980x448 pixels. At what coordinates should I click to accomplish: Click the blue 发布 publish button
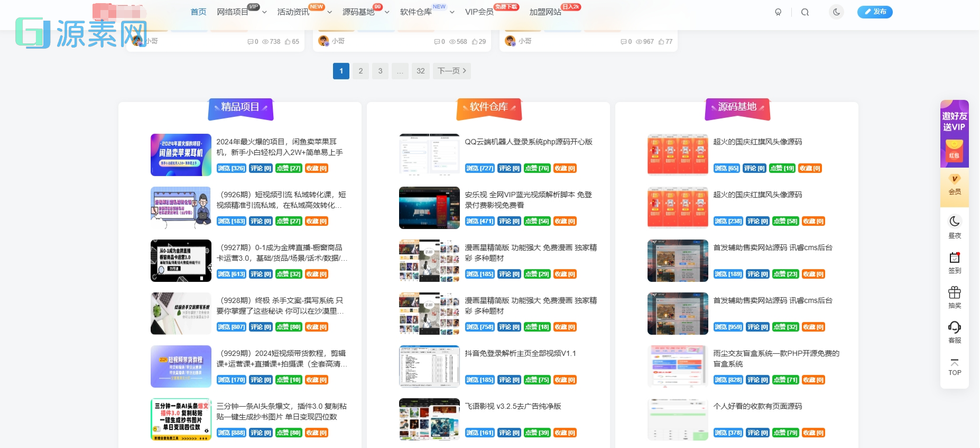tap(875, 12)
